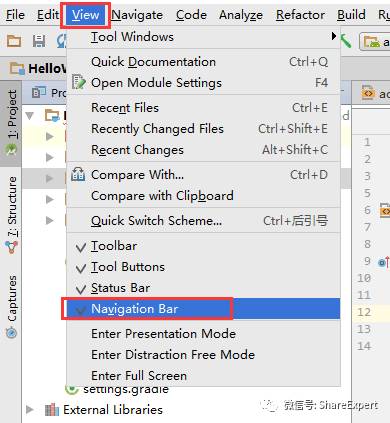
Task: Toggle the Toolbar checkmark option
Action: [x=203, y=246]
